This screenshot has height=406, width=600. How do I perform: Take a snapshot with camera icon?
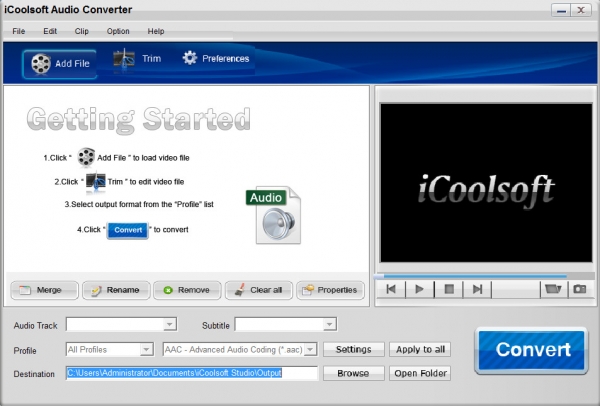coord(580,289)
